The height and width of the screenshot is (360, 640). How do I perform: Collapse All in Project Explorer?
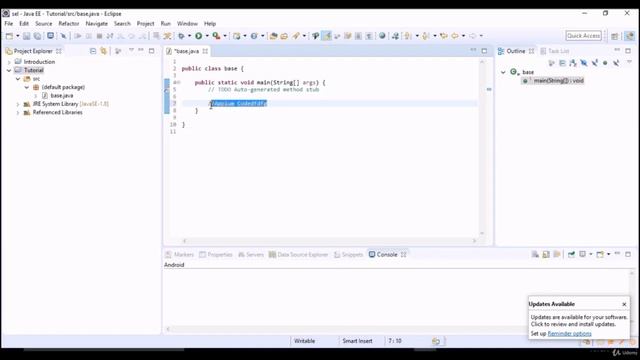click(x=93, y=51)
